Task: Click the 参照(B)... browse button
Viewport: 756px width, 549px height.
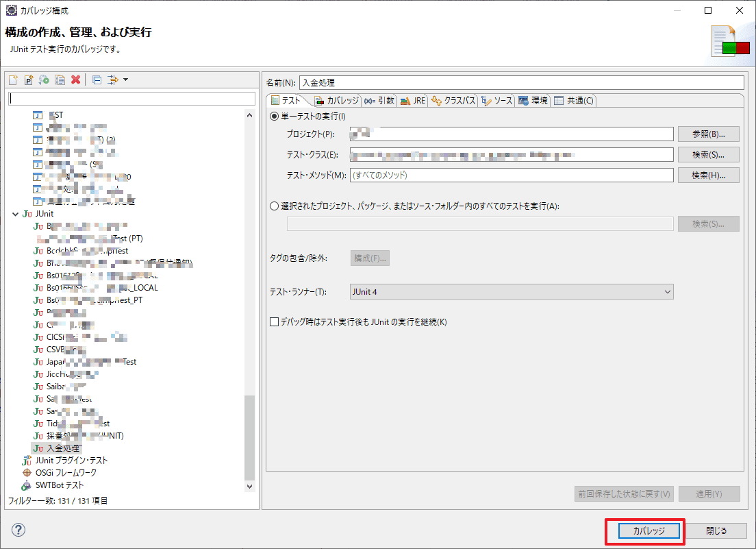Action: 708,134
